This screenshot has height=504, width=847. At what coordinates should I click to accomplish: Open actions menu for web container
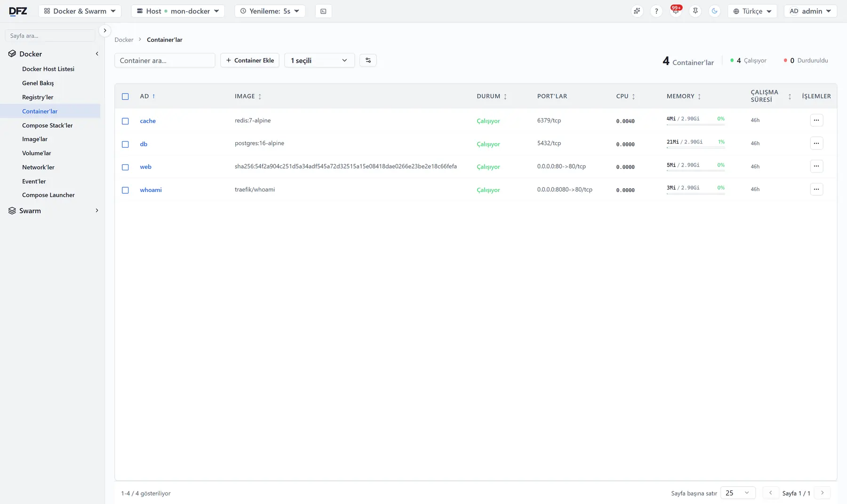[x=816, y=166]
